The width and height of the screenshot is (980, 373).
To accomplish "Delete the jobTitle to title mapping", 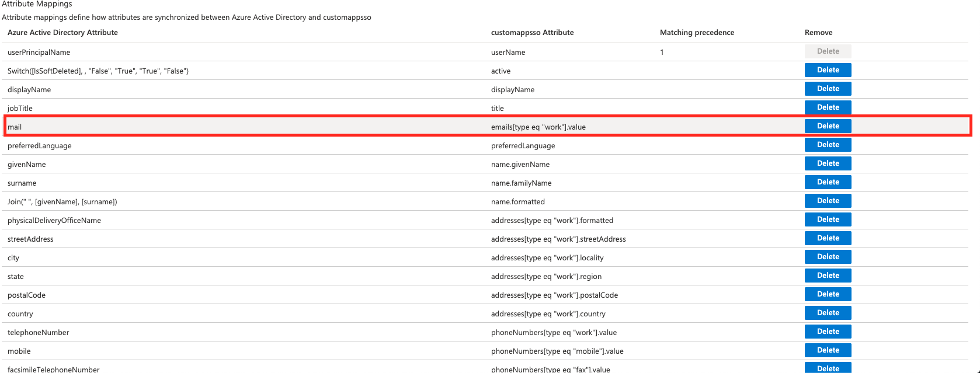I will (x=828, y=107).
